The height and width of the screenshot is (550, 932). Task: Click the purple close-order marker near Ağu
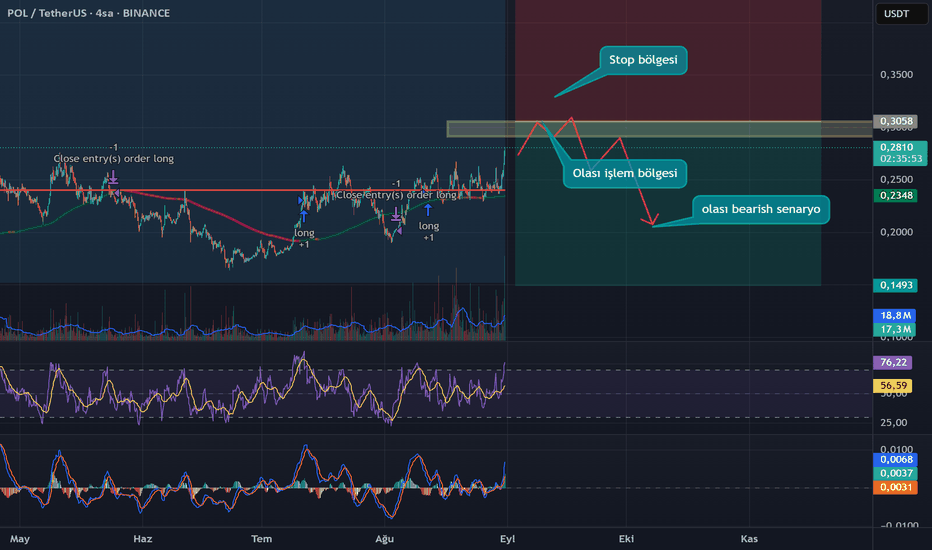click(x=396, y=214)
